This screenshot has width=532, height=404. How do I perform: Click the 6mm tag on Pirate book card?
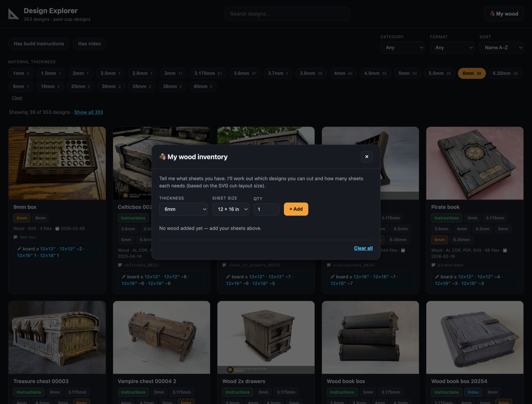pyautogui.click(x=439, y=240)
